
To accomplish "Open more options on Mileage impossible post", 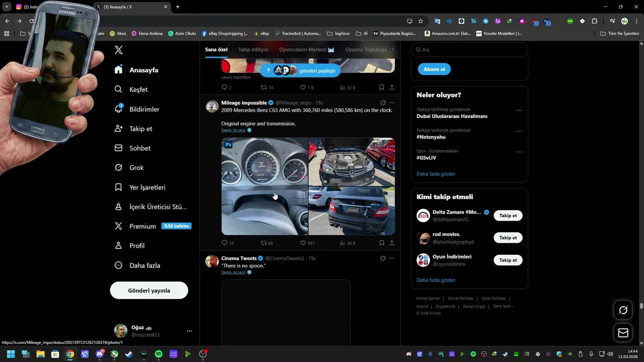I will (x=392, y=103).
